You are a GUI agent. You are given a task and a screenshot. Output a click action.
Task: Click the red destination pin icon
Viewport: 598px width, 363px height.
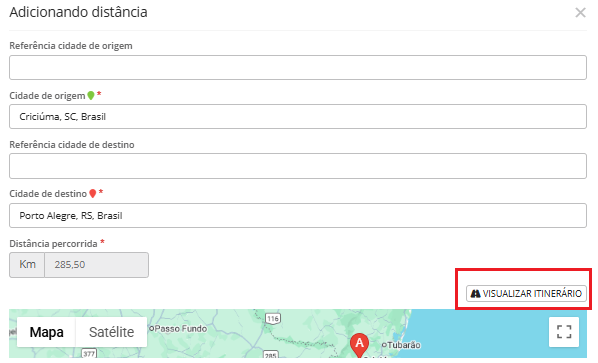click(x=93, y=194)
